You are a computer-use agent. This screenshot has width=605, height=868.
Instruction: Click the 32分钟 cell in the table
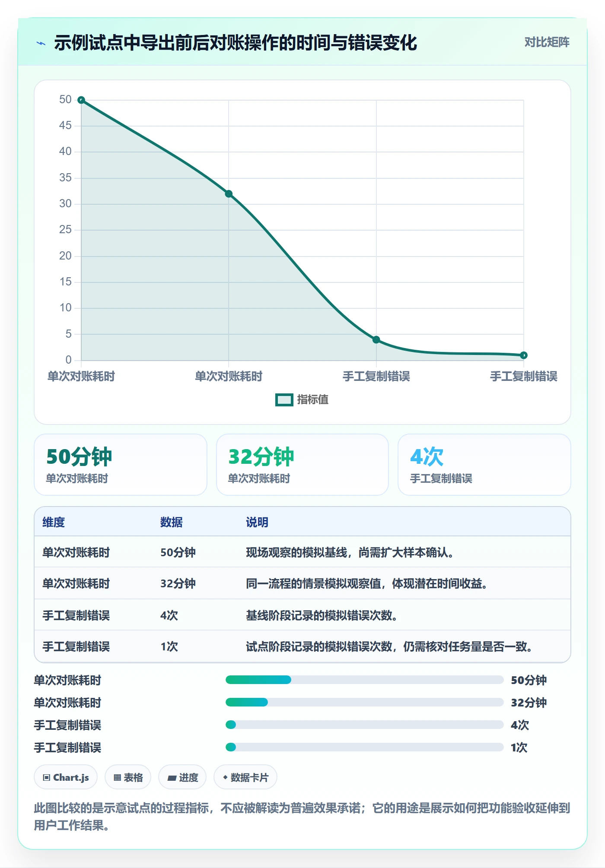178,584
